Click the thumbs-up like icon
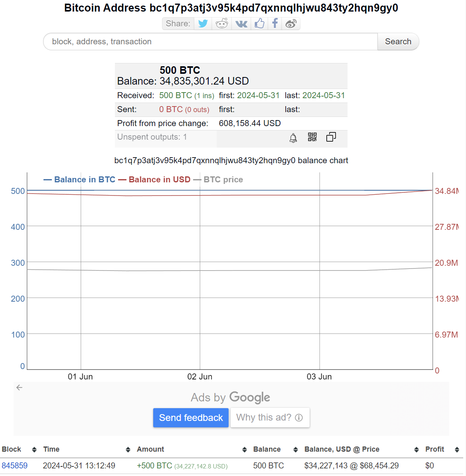 (260, 24)
